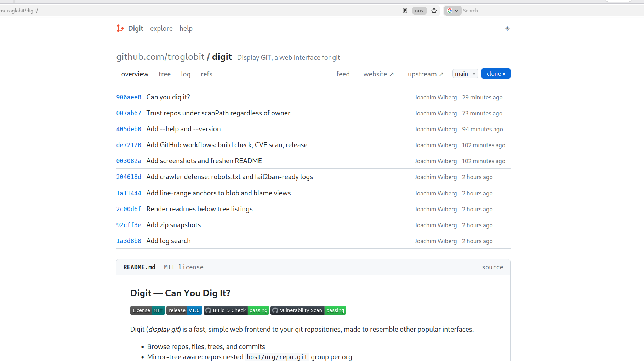Open the feed link

click(343, 74)
